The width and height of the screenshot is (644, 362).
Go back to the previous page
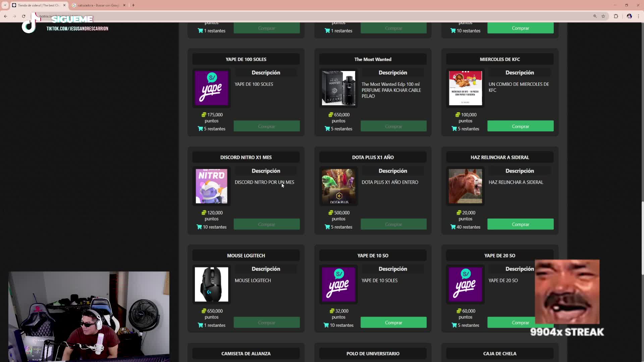click(6, 16)
